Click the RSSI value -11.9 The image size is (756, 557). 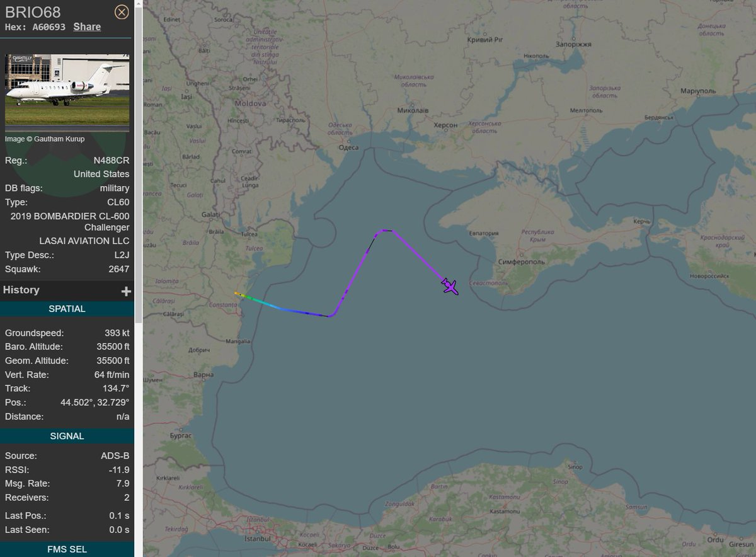click(x=118, y=469)
